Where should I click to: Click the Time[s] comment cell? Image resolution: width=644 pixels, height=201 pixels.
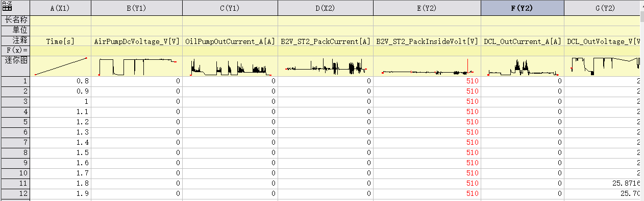(60, 41)
